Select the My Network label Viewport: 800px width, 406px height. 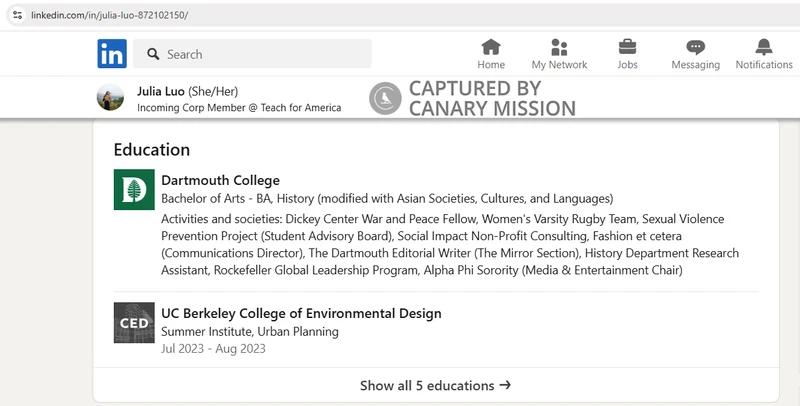pyautogui.click(x=559, y=65)
